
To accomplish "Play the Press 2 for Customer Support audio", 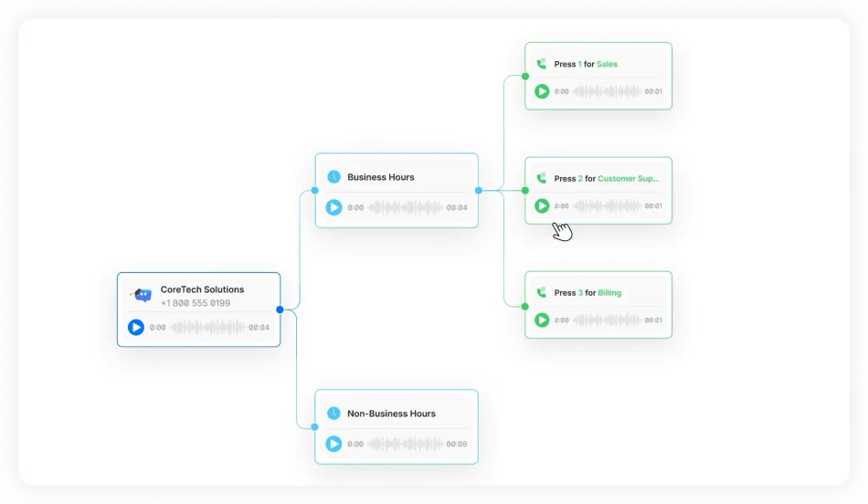I will (542, 205).
